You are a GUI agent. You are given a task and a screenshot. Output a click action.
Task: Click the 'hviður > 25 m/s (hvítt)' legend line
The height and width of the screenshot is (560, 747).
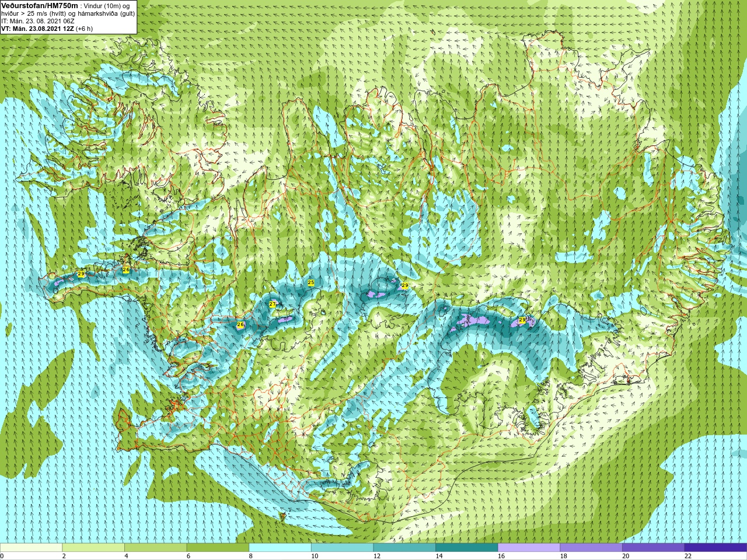click(35, 13)
